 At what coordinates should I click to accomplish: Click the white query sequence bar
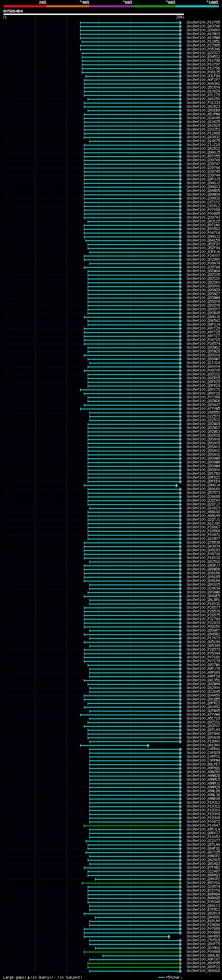pos(93,15)
